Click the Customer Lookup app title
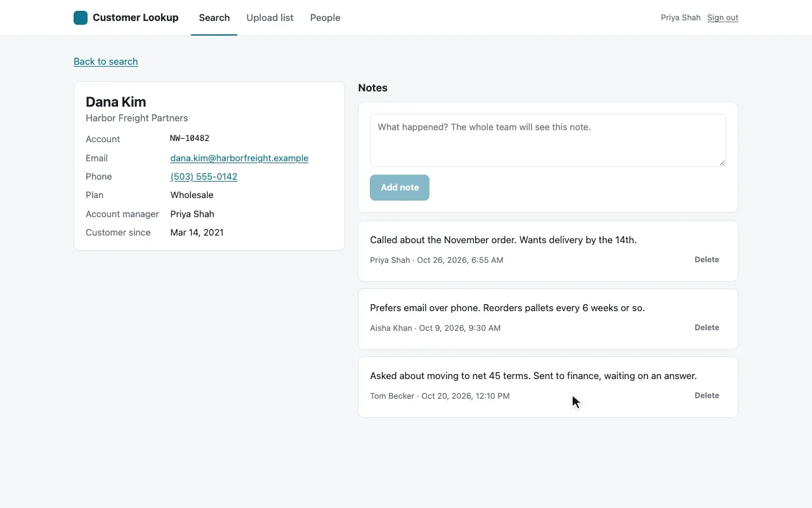 point(135,18)
